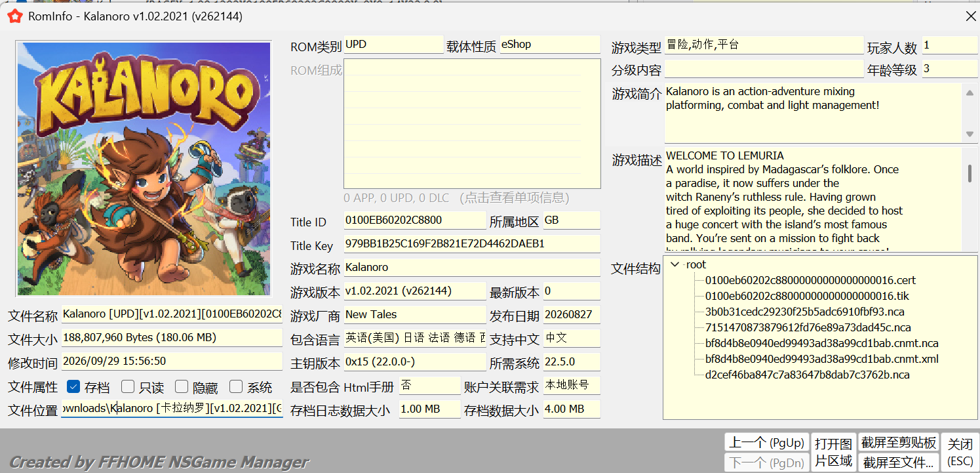
Task: Collapse the root node in file structure
Action: 675,264
